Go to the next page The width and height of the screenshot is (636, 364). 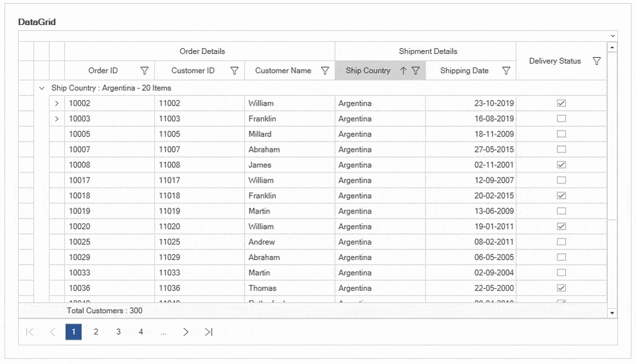tap(186, 332)
